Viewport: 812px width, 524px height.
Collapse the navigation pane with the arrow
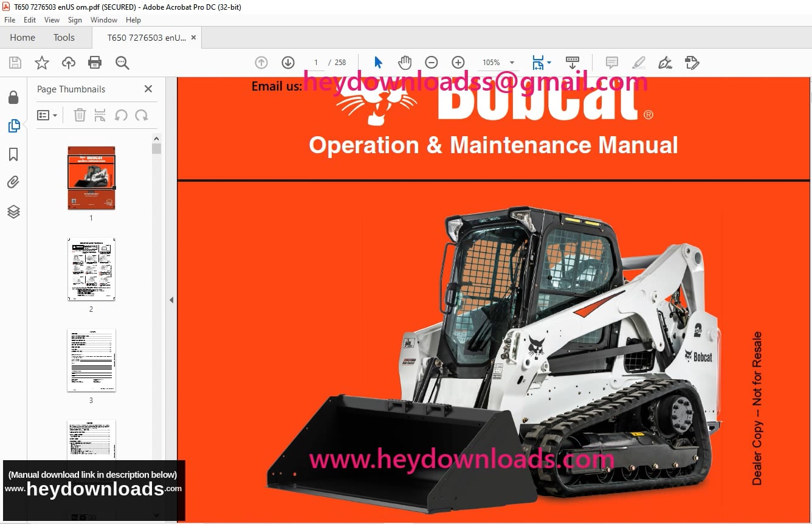[171, 300]
